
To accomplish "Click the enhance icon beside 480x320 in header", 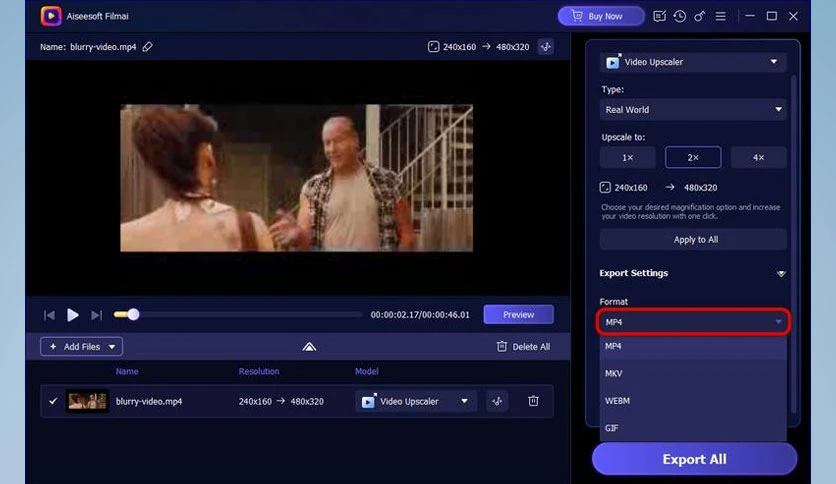I will click(545, 47).
